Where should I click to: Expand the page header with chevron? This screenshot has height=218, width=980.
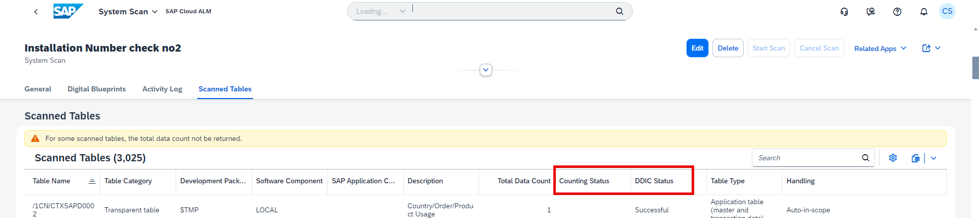point(486,70)
